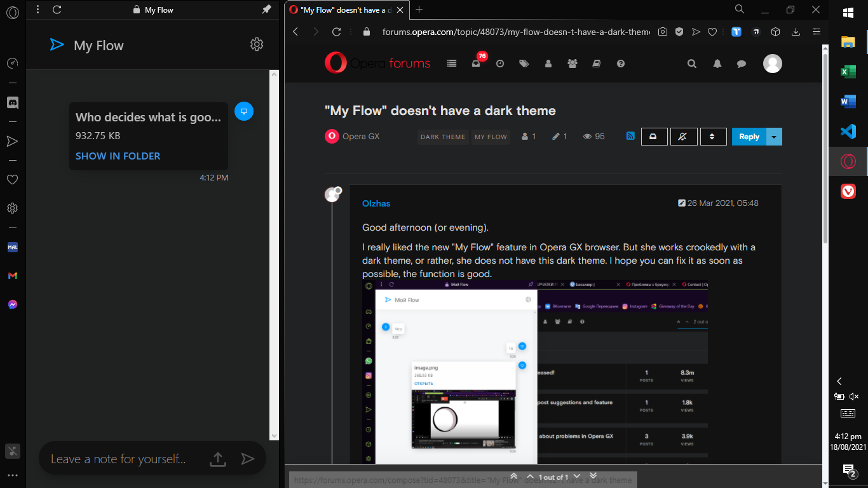Open sidebar setup three dots
The image size is (868, 488).
point(12,475)
